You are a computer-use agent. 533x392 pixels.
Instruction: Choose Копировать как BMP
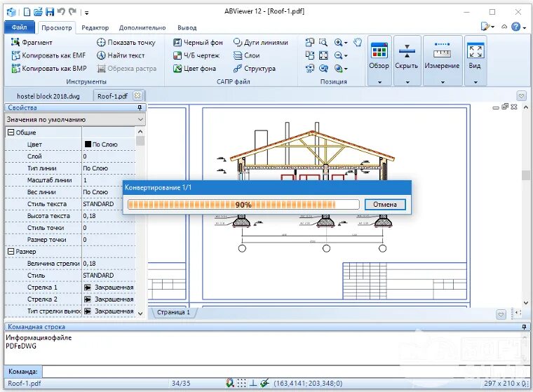point(49,68)
